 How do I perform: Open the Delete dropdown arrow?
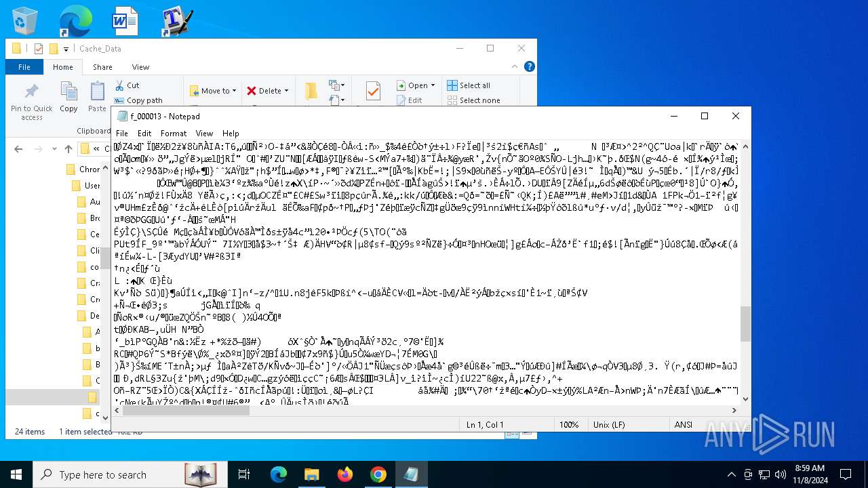[x=286, y=91]
